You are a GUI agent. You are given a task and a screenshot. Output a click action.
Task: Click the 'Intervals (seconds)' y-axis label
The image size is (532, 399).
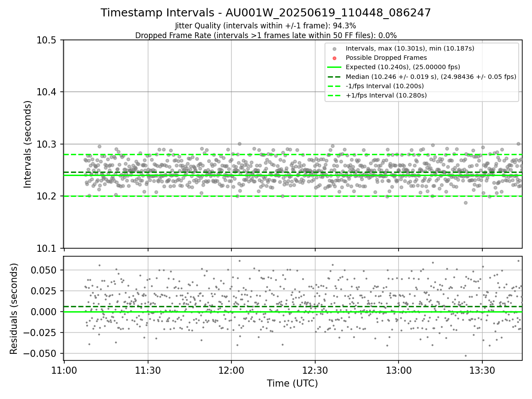[28, 144]
